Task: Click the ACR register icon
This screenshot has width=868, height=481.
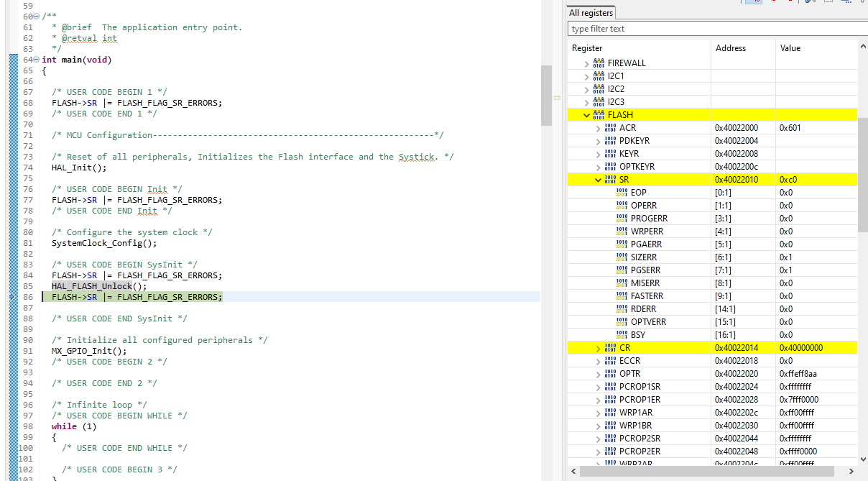Action: pyautogui.click(x=609, y=127)
